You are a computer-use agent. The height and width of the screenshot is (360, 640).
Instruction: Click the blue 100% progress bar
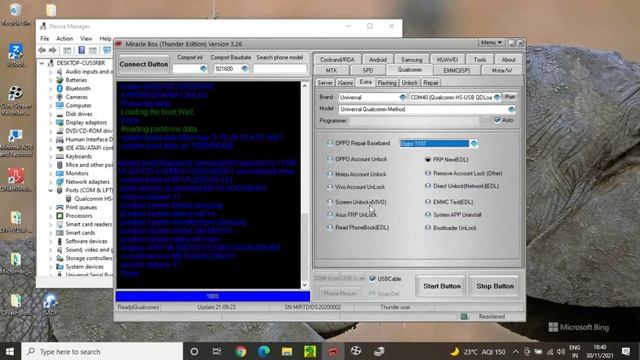[213, 296]
